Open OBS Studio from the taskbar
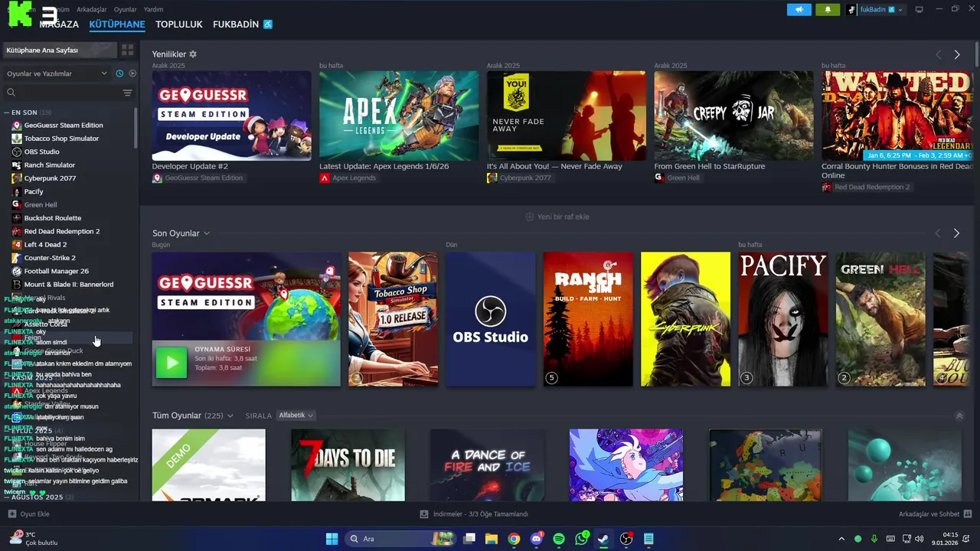This screenshot has width=980, height=551. pyautogui.click(x=626, y=539)
